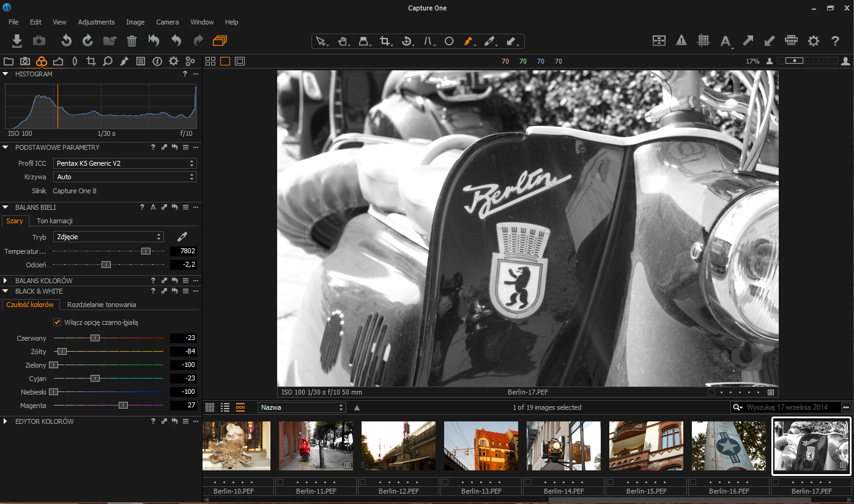
Task: Select the Berlin-11.PEF red scooter thumbnail
Action: (x=316, y=445)
